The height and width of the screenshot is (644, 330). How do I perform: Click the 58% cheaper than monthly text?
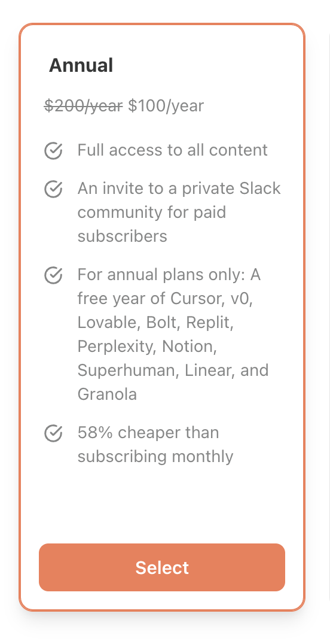pos(155,444)
